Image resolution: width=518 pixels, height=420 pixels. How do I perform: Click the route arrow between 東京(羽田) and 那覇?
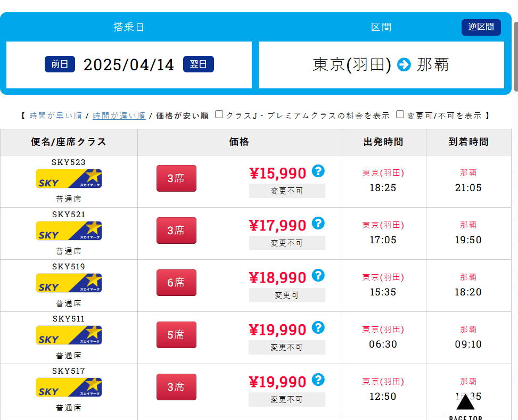[404, 65]
